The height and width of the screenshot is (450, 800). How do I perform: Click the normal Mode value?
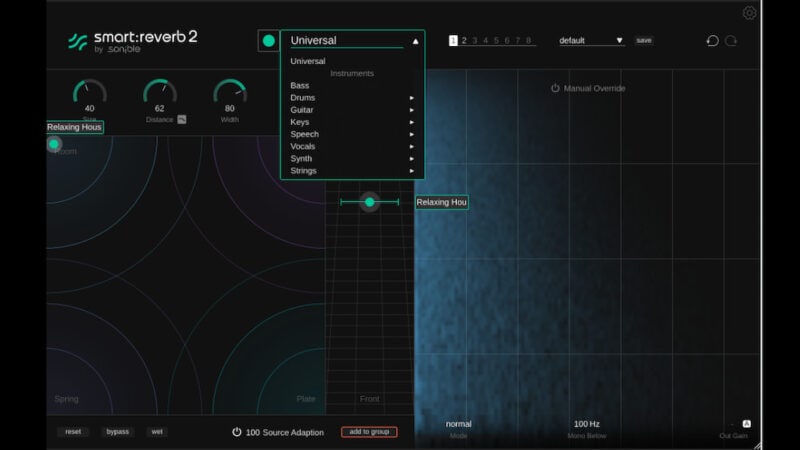click(x=459, y=423)
